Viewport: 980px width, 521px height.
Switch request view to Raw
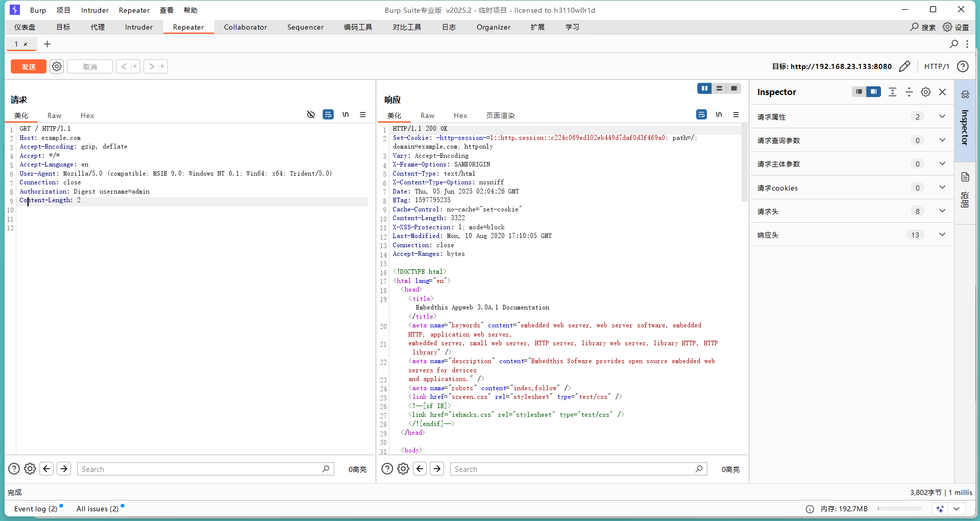(x=54, y=115)
